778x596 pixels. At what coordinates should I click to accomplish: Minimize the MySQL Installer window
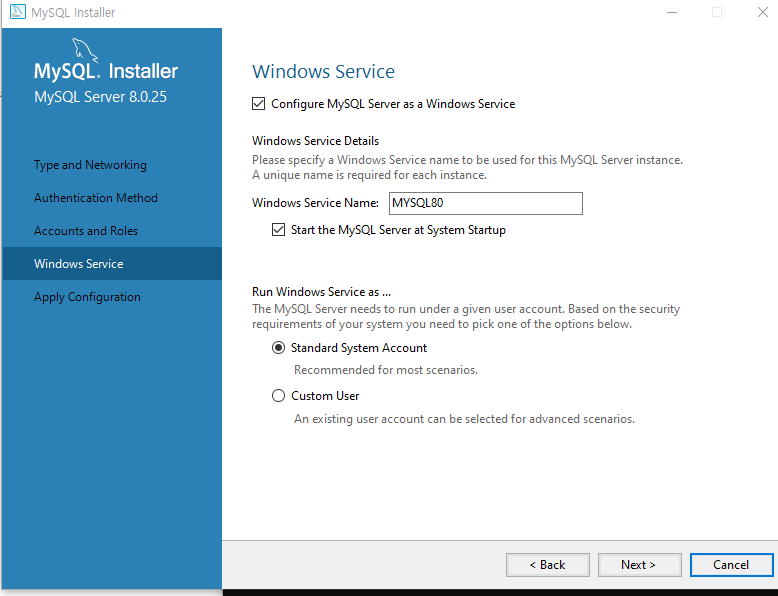pyautogui.click(x=672, y=12)
